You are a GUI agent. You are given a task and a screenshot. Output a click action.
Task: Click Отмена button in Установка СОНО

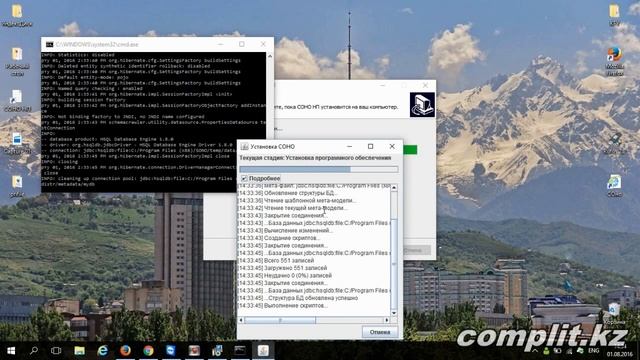click(380, 332)
